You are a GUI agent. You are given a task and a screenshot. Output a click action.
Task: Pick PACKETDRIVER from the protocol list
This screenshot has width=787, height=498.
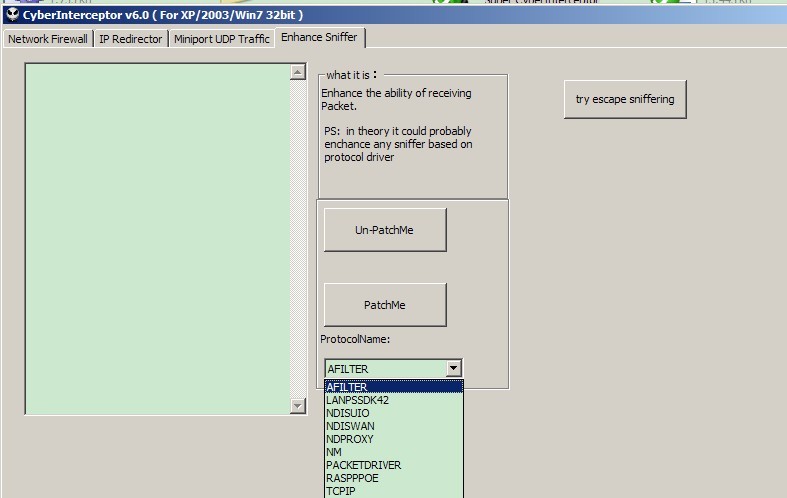[393, 465]
